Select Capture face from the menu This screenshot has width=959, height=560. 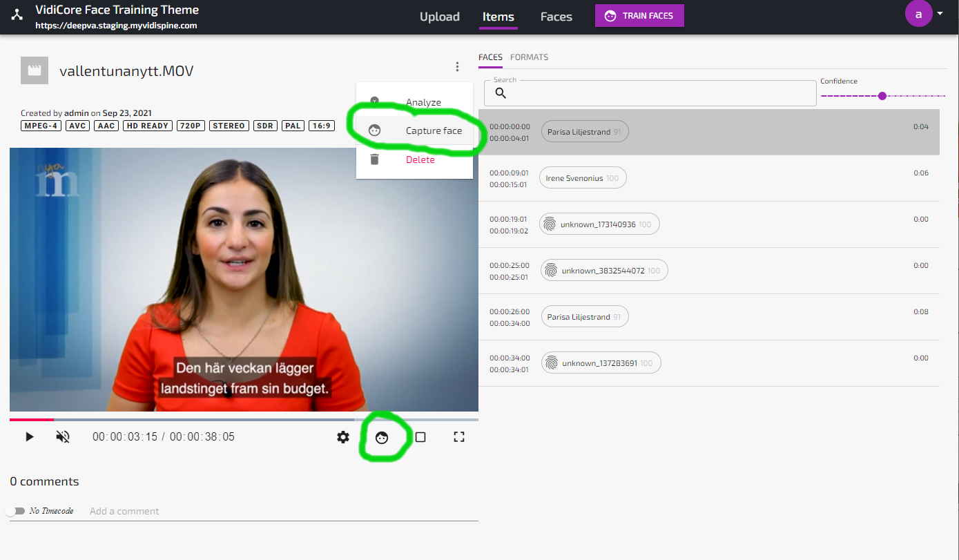434,131
